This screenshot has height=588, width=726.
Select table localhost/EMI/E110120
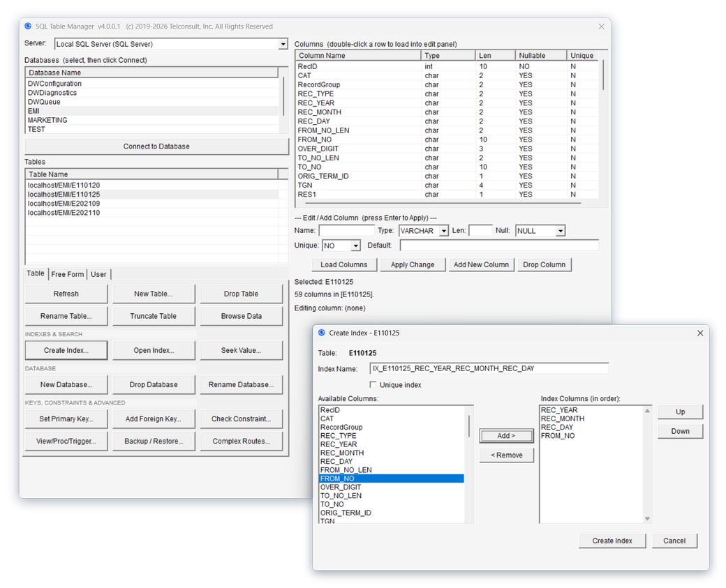point(152,186)
